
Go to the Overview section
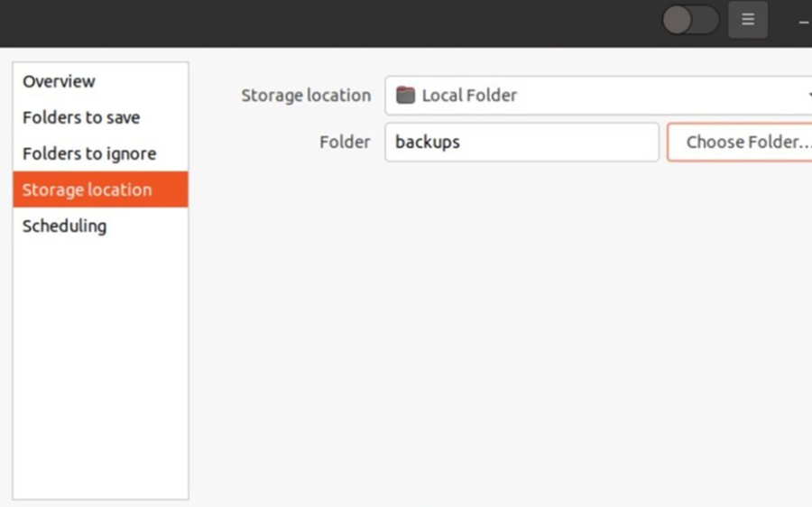pyautogui.click(x=59, y=81)
